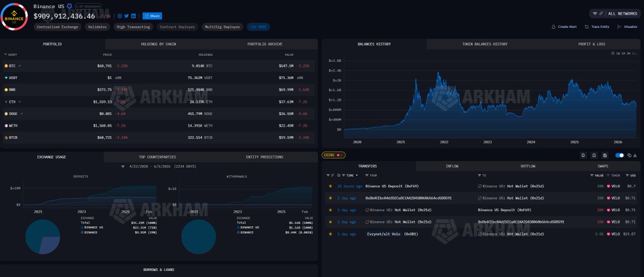Select the Contract Deployer tag
The height and width of the screenshot is (277, 644).
pyautogui.click(x=178, y=27)
